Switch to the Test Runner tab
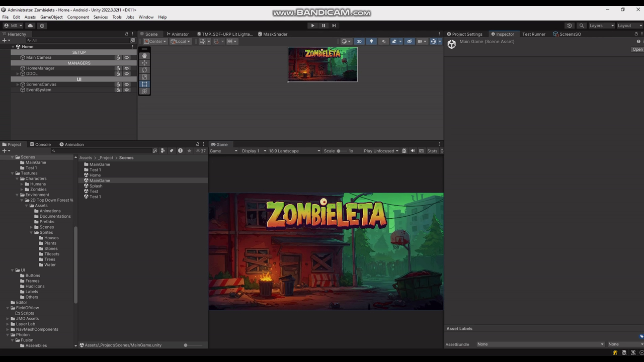The width and height of the screenshot is (644, 362). (x=534, y=34)
